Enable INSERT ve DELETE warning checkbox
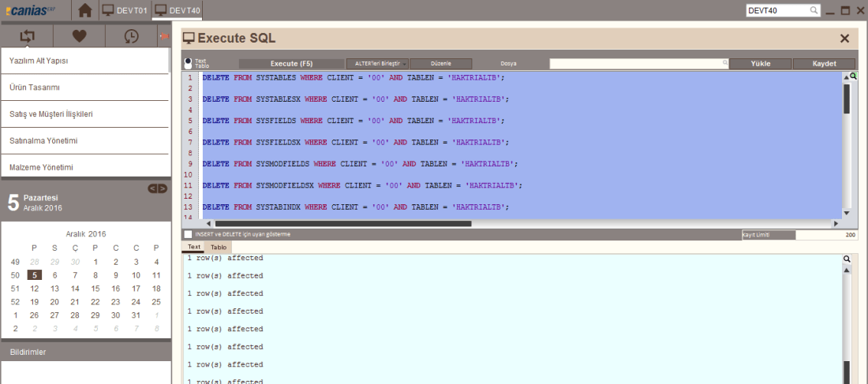This screenshot has width=868, height=384. 188,234
